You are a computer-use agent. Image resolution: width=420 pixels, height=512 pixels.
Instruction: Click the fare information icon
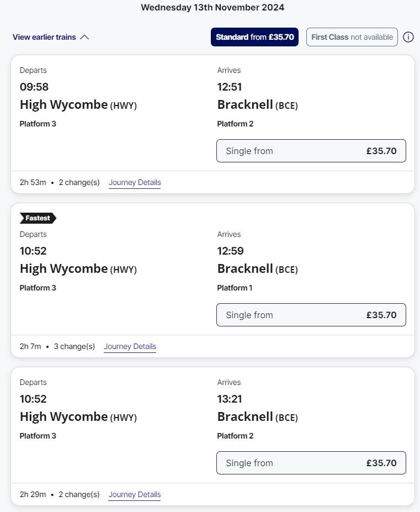tap(408, 38)
